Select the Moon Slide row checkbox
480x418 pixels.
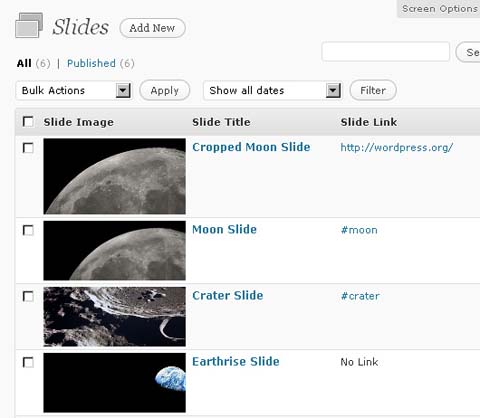pos(28,230)
